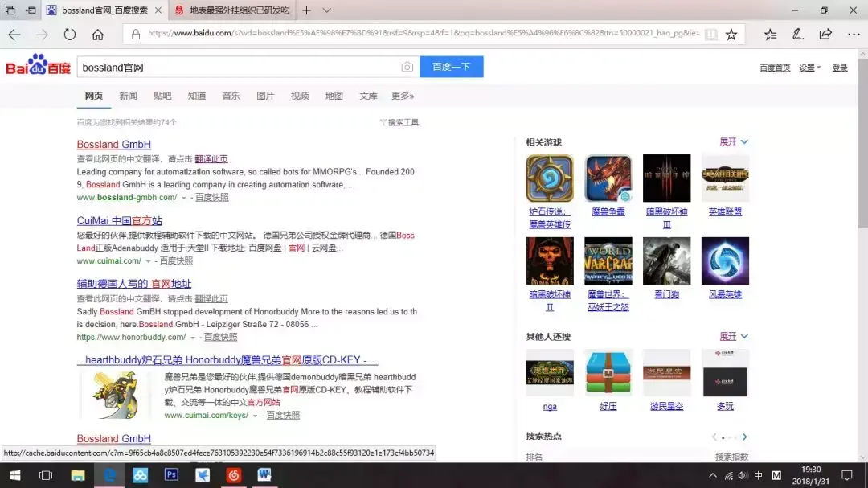Open File Explorer from the taskbar
The image size is (868, 488).
[x=77, y=475]
